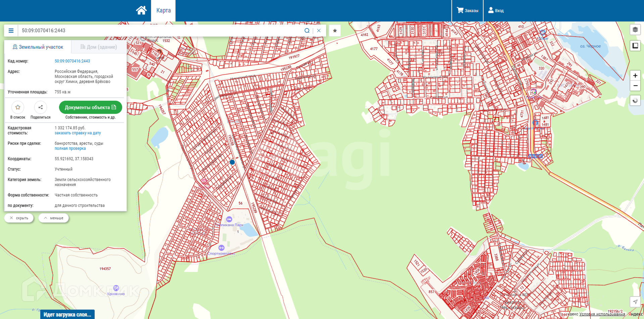Click cadastral value 1 332 174.85 руб.
The image size is (644, 319).
tap(70, 128)
